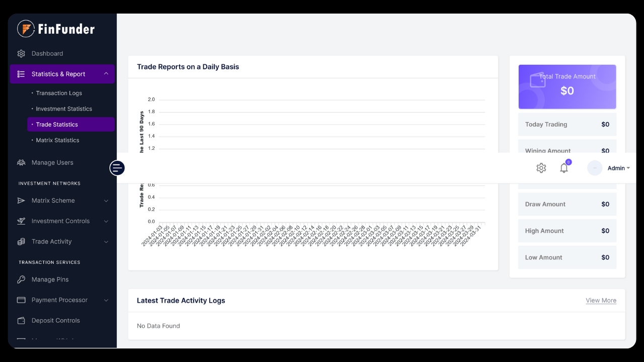Expand the Payment Processor submenu
This screenshot has width=644, height=362.
click(x=106, y=300)
